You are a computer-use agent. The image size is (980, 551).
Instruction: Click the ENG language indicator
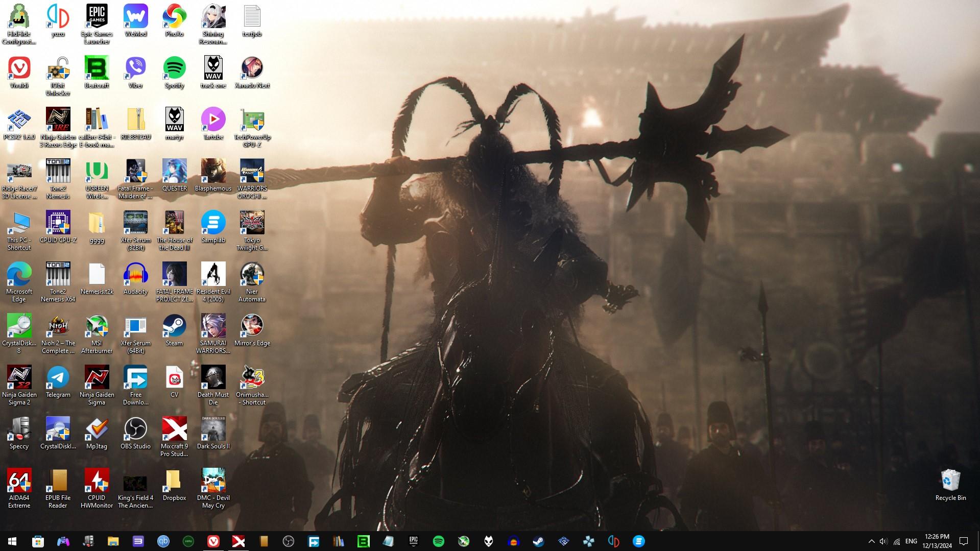point(911,541)
